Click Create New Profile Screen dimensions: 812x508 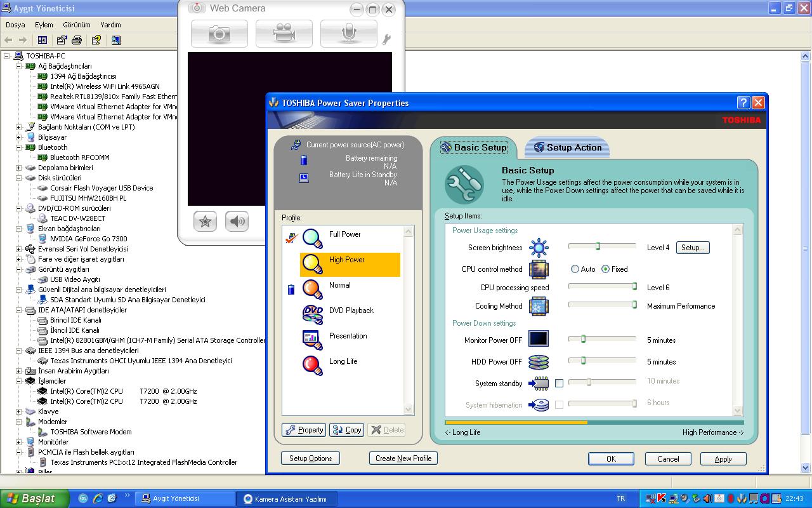(x=403, y=458)
